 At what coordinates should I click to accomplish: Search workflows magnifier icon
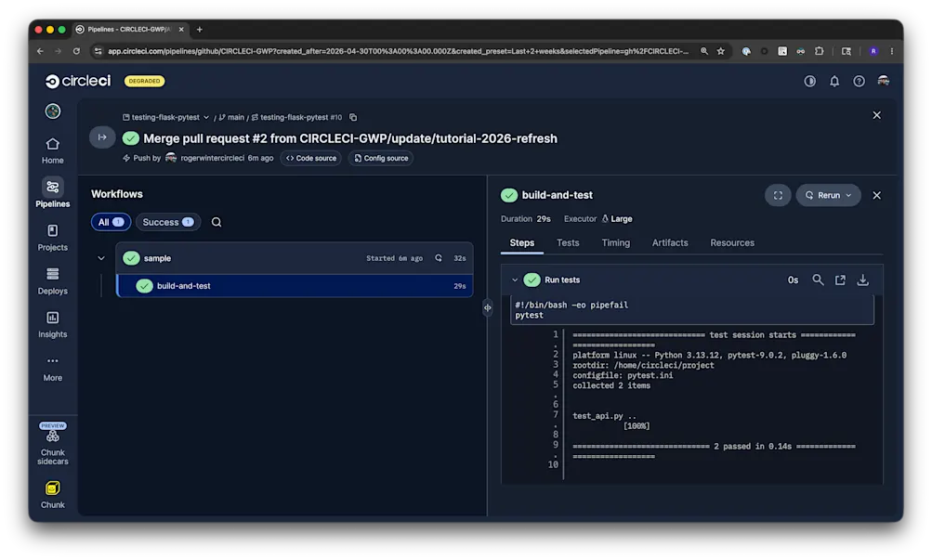coord(217,222)
